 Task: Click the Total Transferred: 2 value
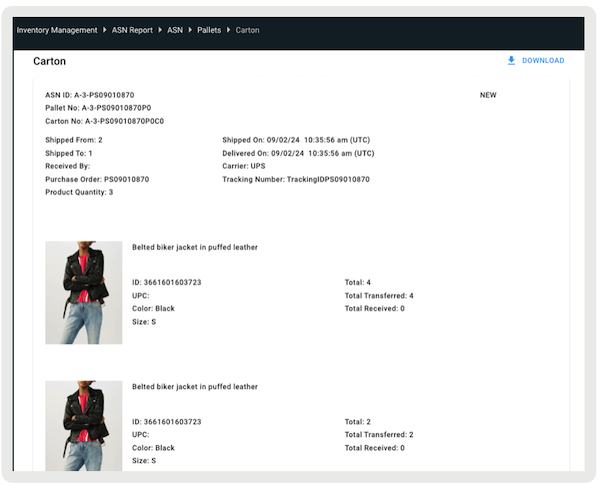[379, 435]
